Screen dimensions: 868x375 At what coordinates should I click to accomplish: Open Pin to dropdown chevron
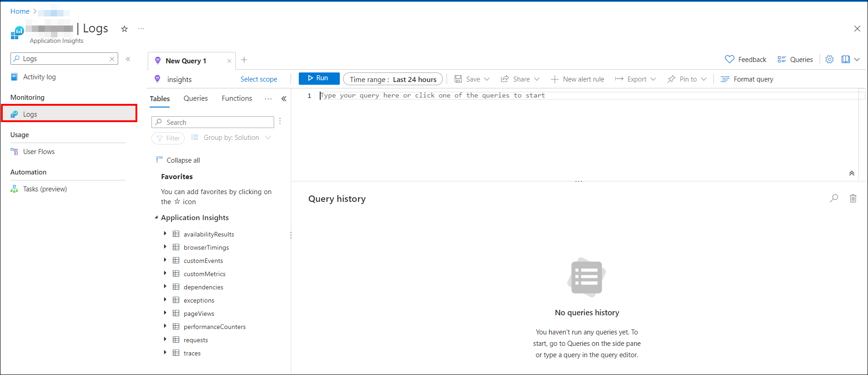[x=704, y=79]
